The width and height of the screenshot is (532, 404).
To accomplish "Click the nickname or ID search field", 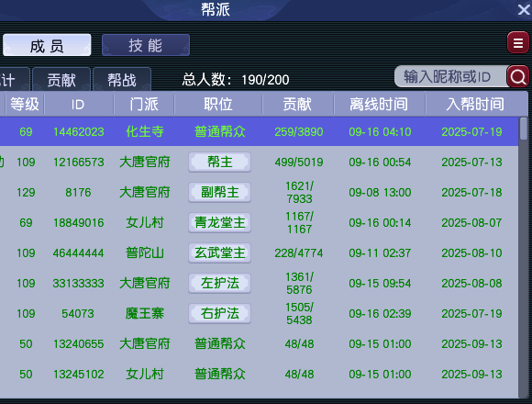I will coord(451,77).
